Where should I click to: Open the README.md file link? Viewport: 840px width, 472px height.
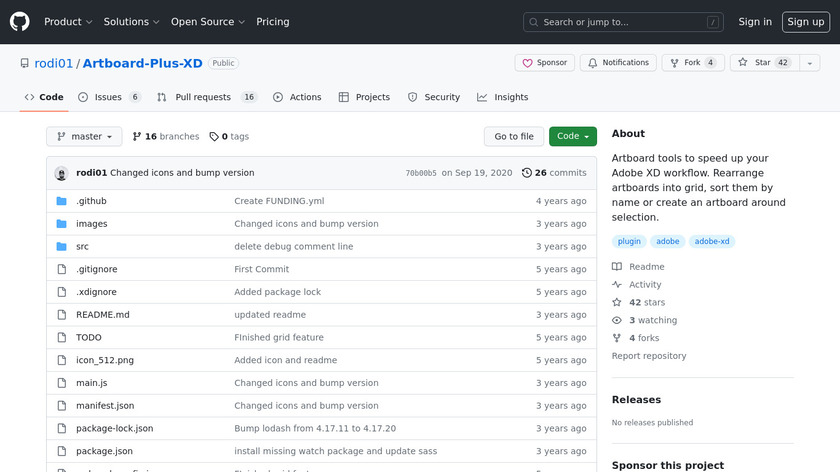tap(102, 315)
